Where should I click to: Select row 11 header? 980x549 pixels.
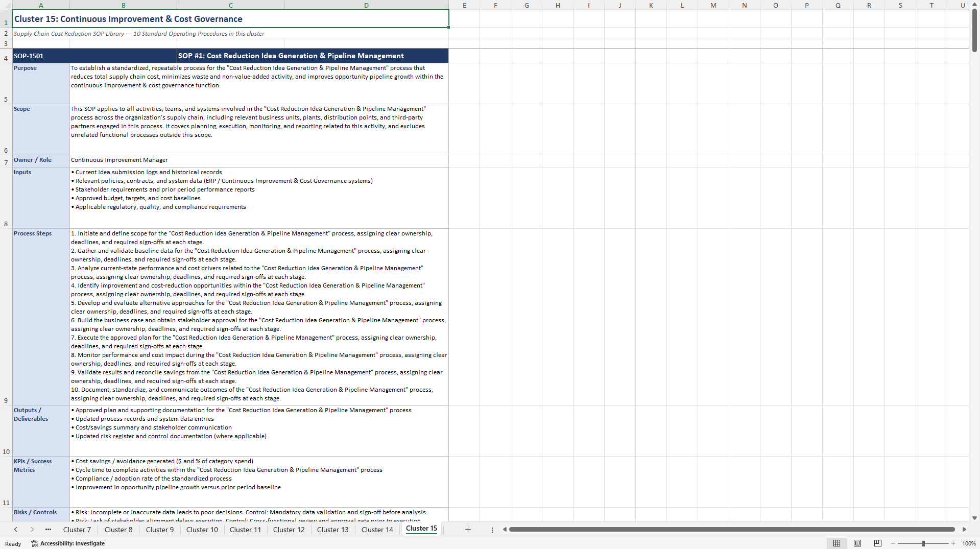(x=6, y=482)
